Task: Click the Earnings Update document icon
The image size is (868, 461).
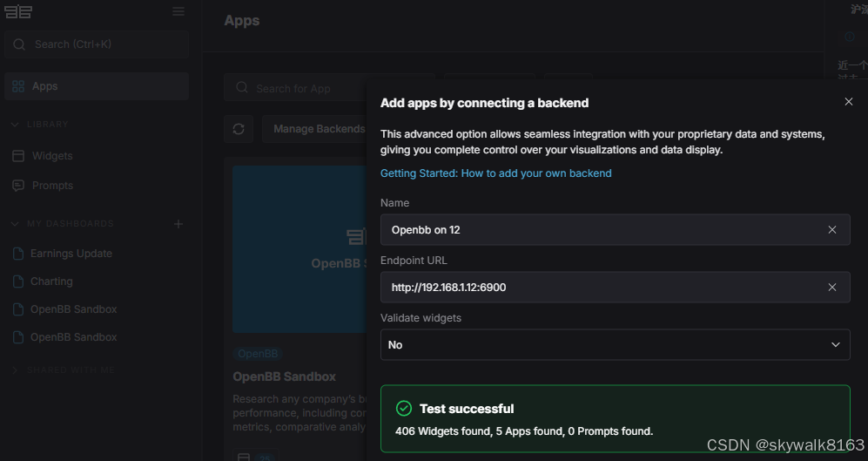Action: pos(18,254)
